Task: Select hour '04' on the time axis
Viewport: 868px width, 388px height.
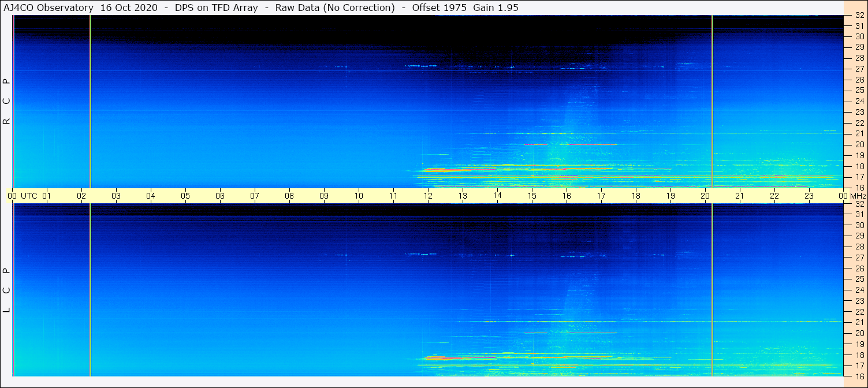Action: [151, 196]
